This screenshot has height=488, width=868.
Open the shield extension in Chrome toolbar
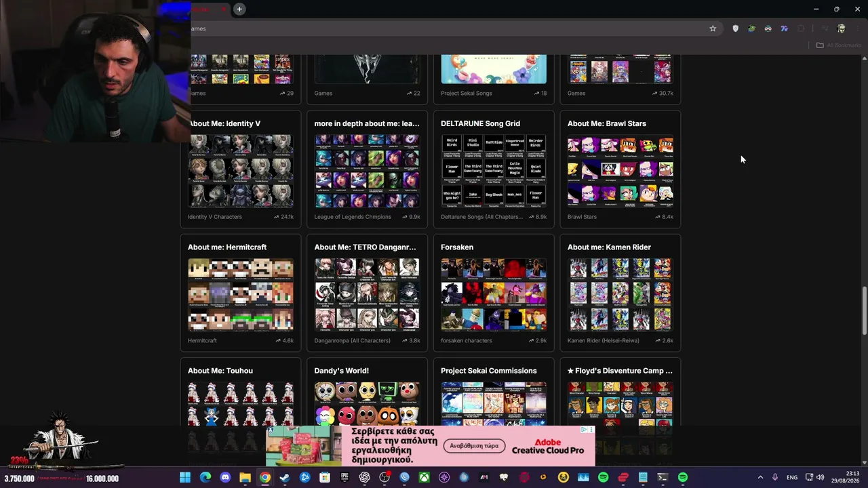(735, 28)
